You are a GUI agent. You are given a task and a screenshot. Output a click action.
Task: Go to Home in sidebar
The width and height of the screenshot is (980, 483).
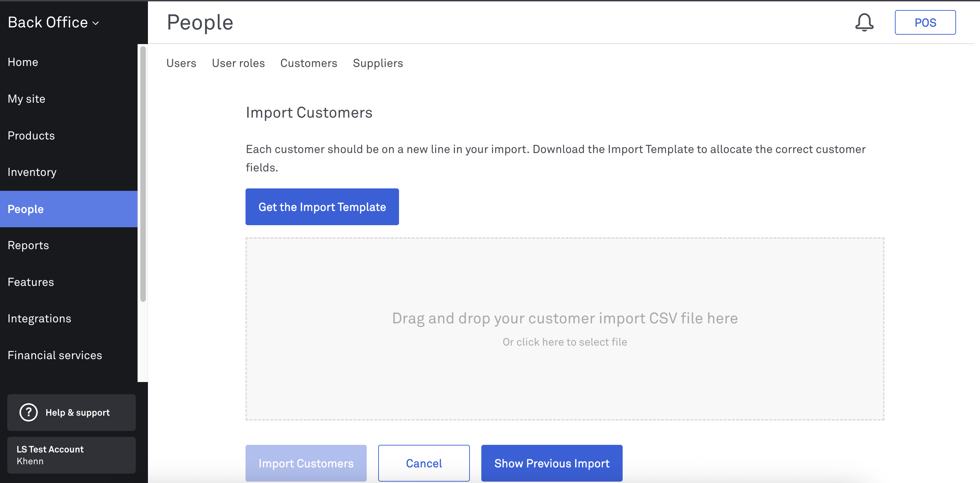tap(68, 62)
